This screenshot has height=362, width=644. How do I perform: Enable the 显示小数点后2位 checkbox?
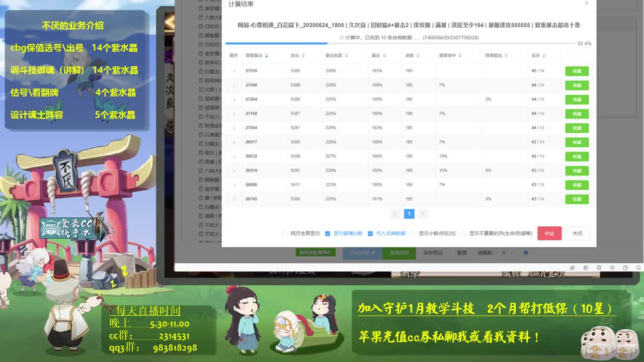(x=413, y=233)
